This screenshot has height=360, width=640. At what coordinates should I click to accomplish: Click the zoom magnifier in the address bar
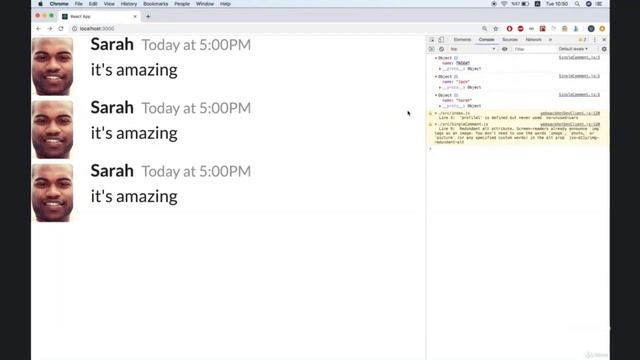(484, 29)
